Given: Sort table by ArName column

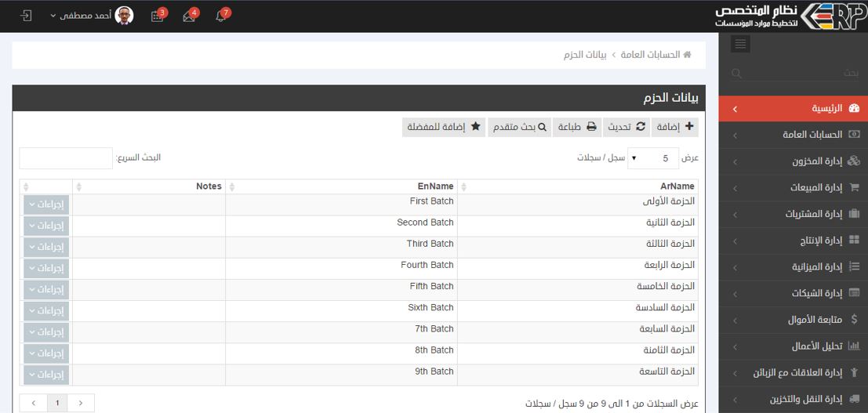Looking at the screenshot, I should [579, 187].
